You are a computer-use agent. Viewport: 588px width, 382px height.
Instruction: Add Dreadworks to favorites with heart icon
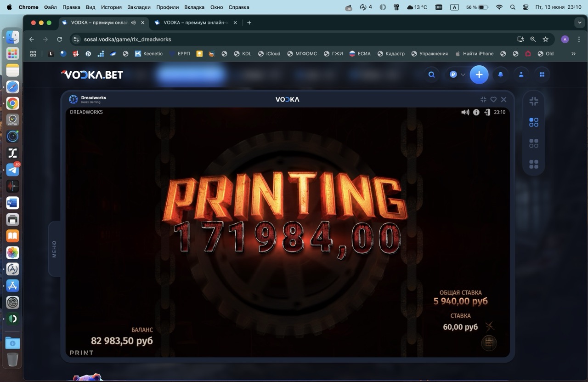[493, 99]
